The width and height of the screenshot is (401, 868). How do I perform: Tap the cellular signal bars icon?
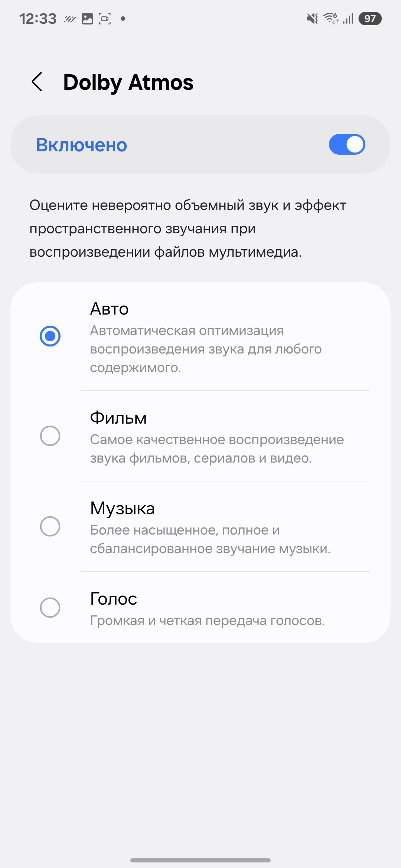point(348,19)
